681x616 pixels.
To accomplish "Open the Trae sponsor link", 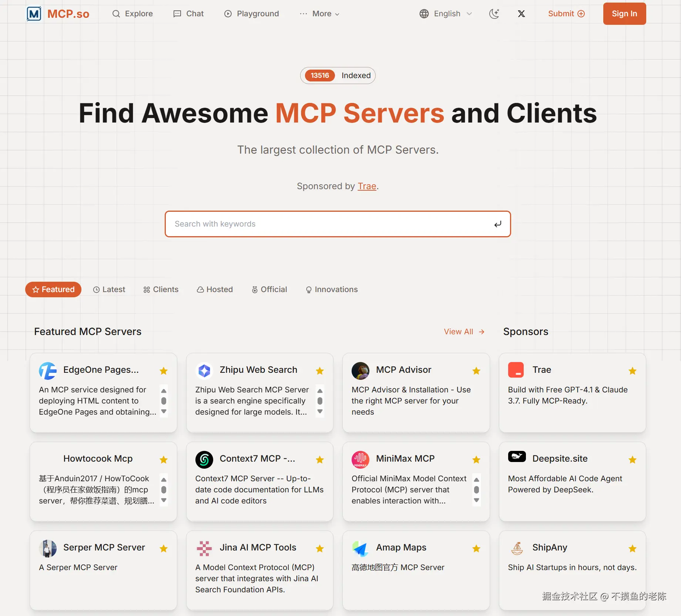I will tap(367, 186).
